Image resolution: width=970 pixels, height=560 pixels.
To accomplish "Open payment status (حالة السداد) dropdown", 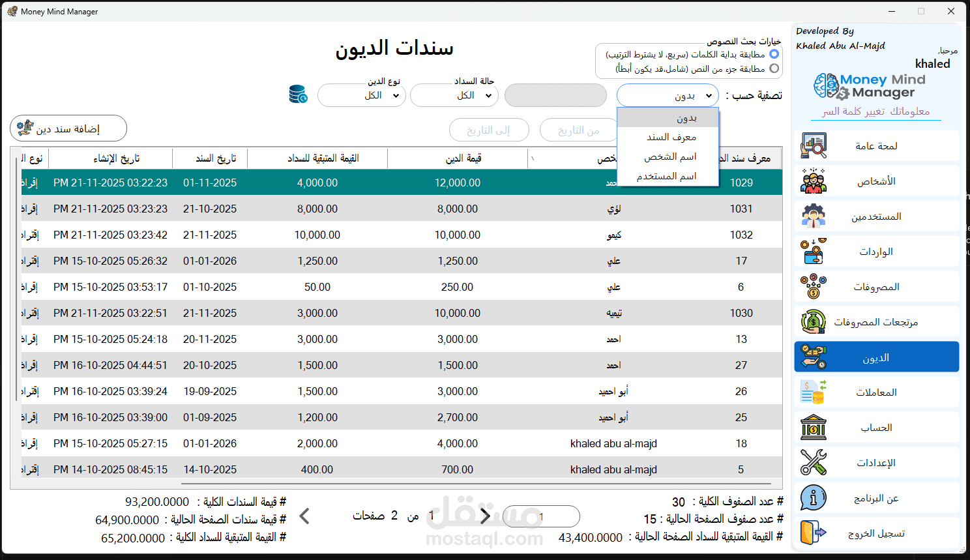I will point(454,95).
